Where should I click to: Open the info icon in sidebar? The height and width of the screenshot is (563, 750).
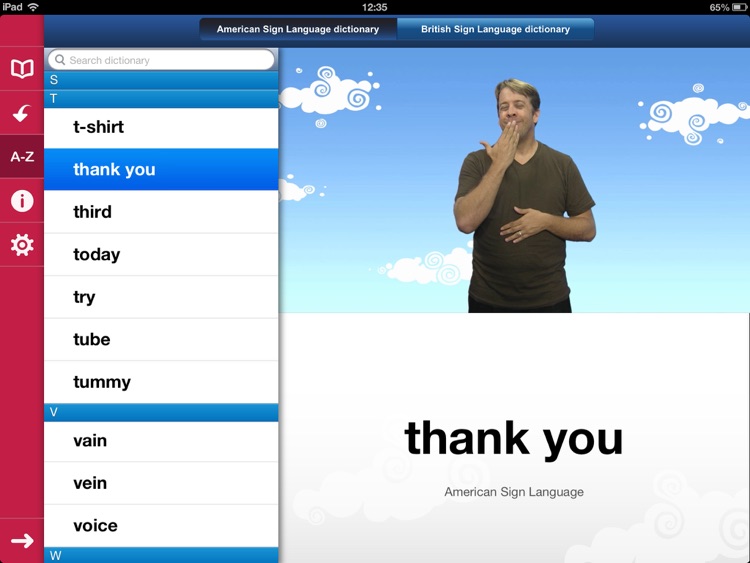[x=22, y=200]
